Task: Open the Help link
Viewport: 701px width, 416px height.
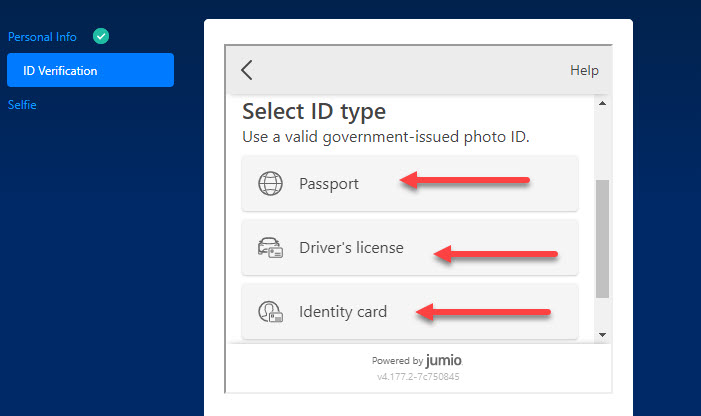Action: coord(584,70)
